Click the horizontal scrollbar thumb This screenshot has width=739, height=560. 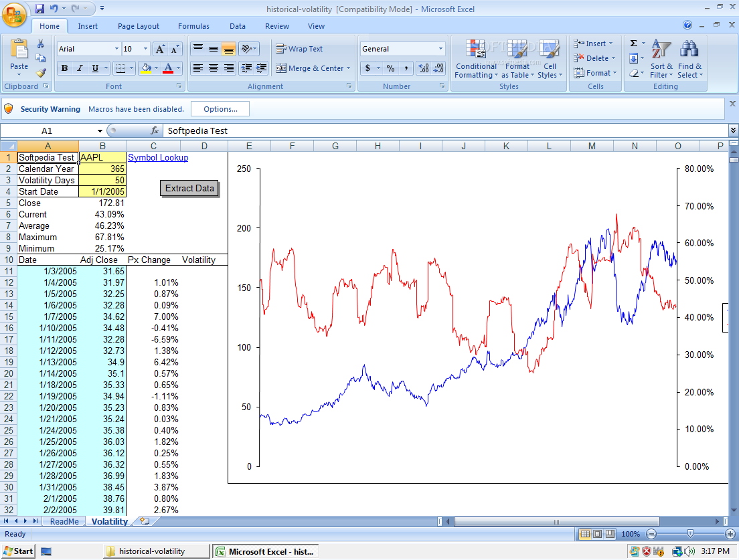(x=556, y=521)
